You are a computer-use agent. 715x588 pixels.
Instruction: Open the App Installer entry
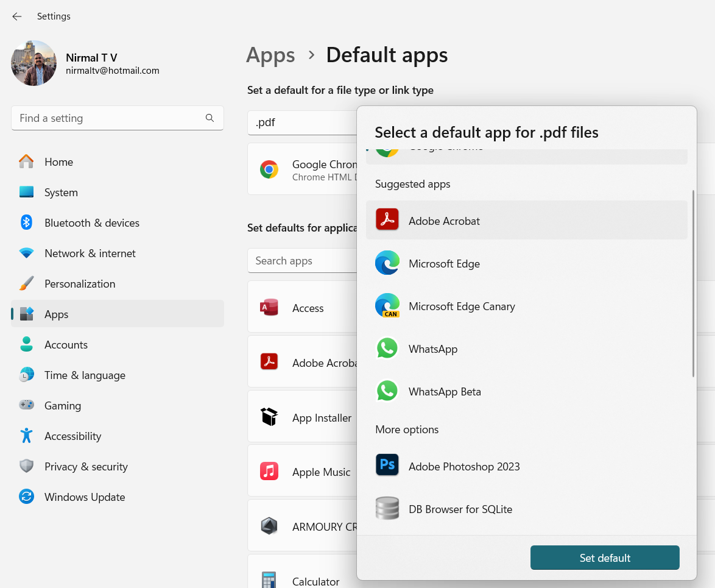pos(302,416)
